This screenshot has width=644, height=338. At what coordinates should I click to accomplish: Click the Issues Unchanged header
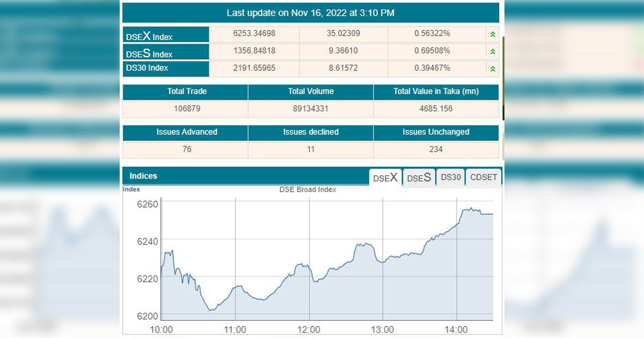coord(436,133)
